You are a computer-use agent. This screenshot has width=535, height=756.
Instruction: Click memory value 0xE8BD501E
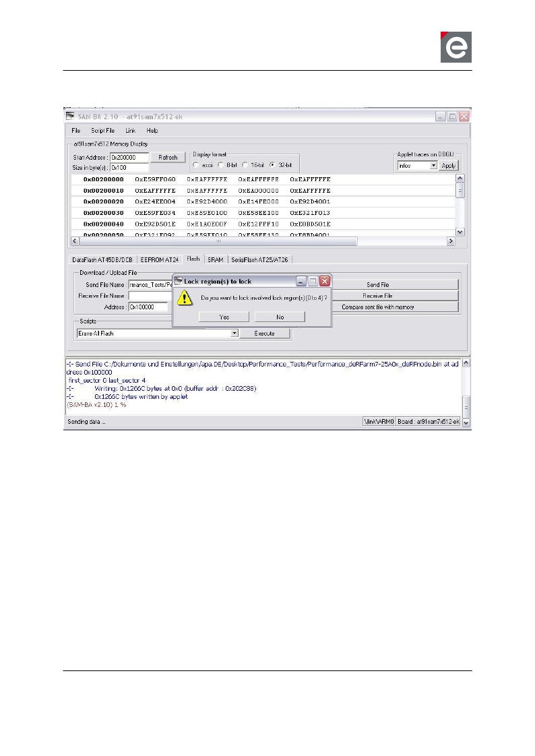click(310, 224)
